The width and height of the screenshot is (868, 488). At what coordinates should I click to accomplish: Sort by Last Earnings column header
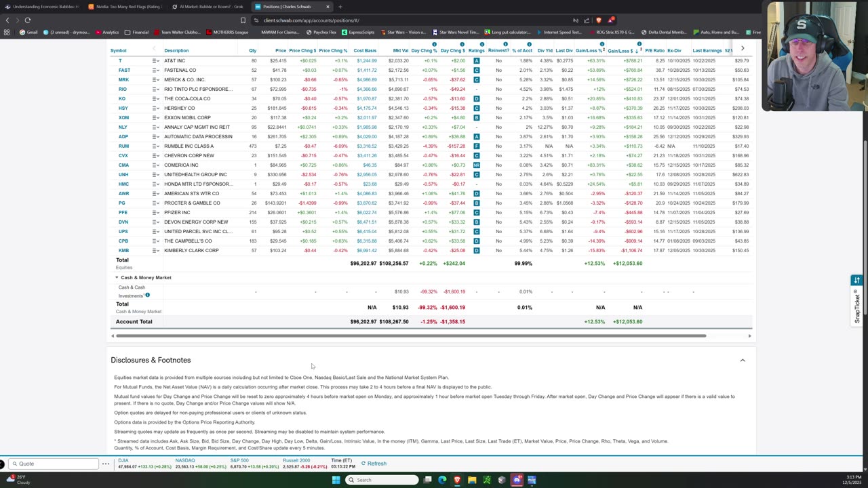pos(707,51)
